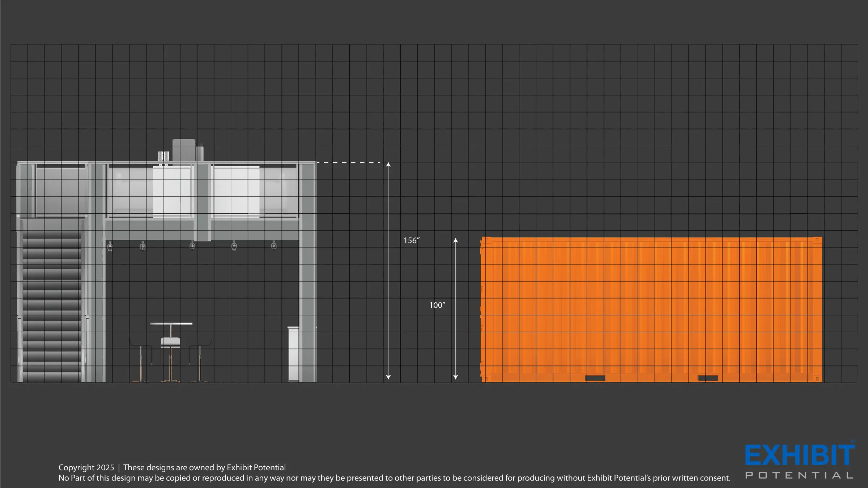Select the orange shipping container
Image resolution: width=868 pixels, height=488 pixels.
[651, 309]
